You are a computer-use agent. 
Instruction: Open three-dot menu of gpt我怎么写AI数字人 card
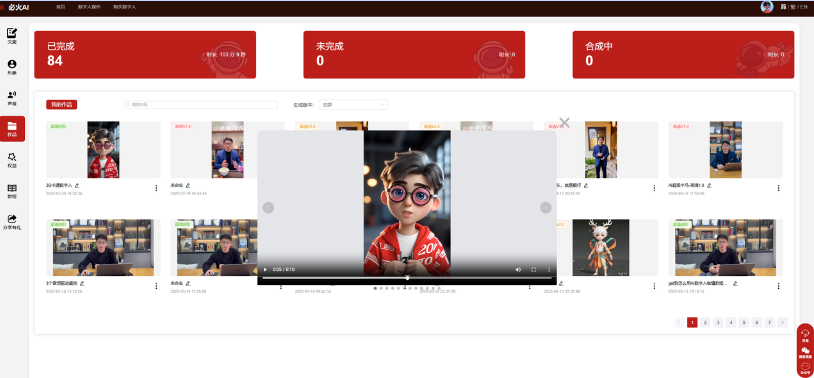778,286
